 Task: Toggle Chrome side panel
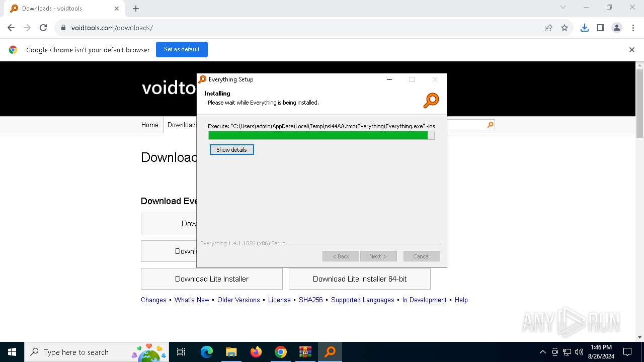tap(601, 28)
